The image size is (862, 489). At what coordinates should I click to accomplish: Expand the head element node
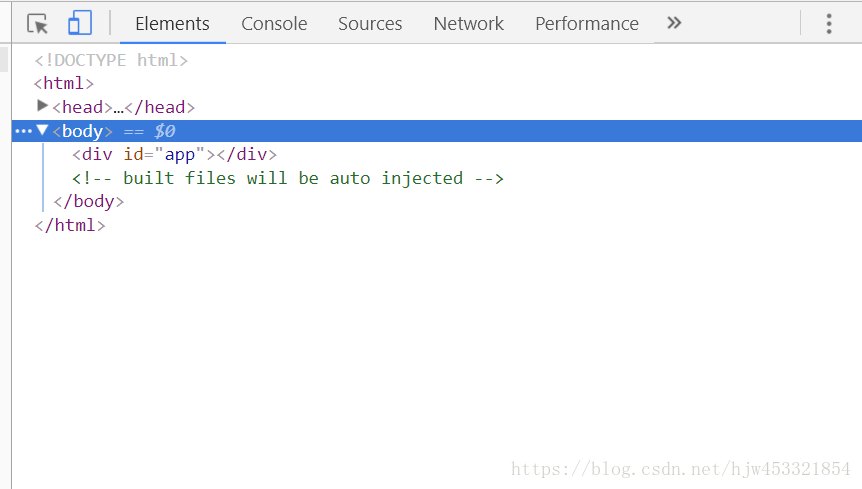pyautogui.click(x=42, y=106)
